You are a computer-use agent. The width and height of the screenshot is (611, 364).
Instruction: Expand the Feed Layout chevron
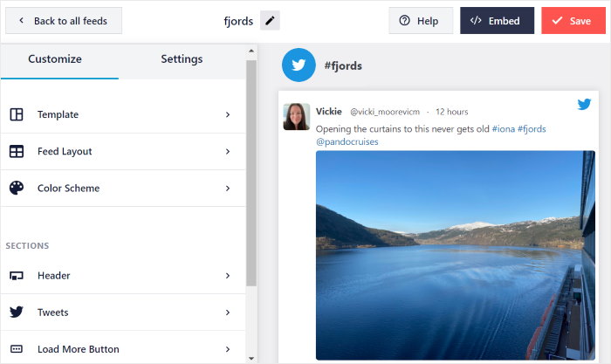click(x=228, y=151)
